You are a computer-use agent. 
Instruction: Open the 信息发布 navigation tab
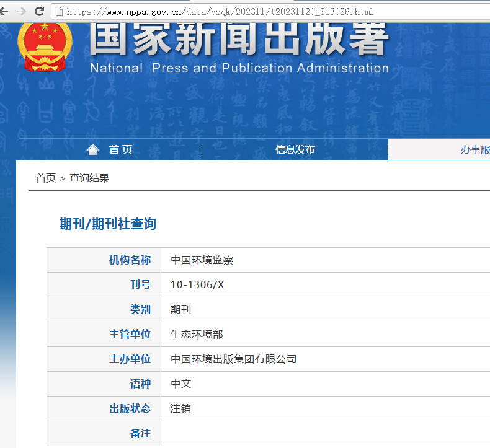[295, 149]
